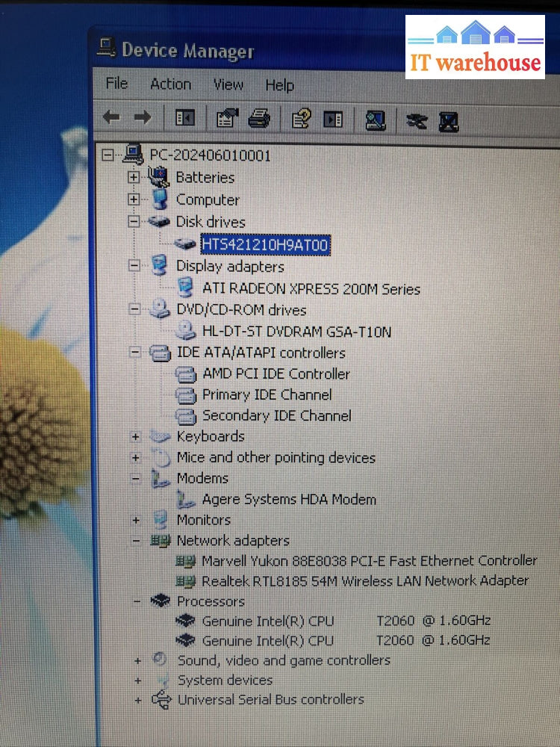Select HL-DT-ST DVDRAM GSA-T10N drive

296,331
